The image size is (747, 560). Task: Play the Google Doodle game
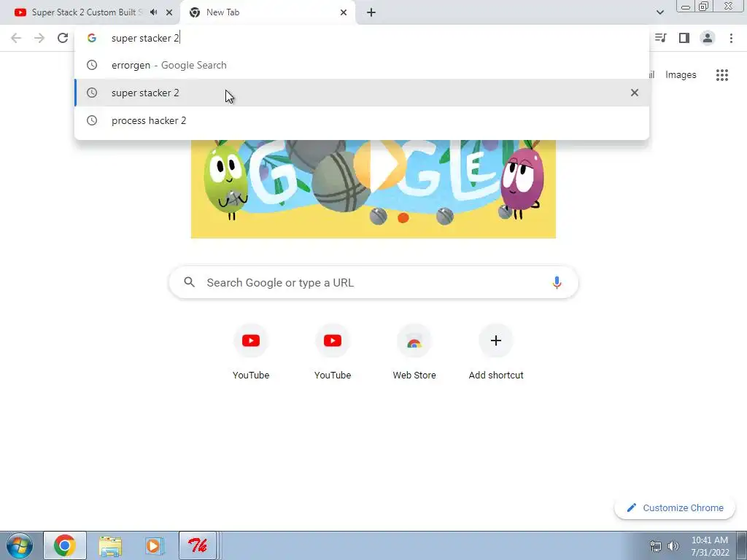pyautogui.click(x=379, y=164)
